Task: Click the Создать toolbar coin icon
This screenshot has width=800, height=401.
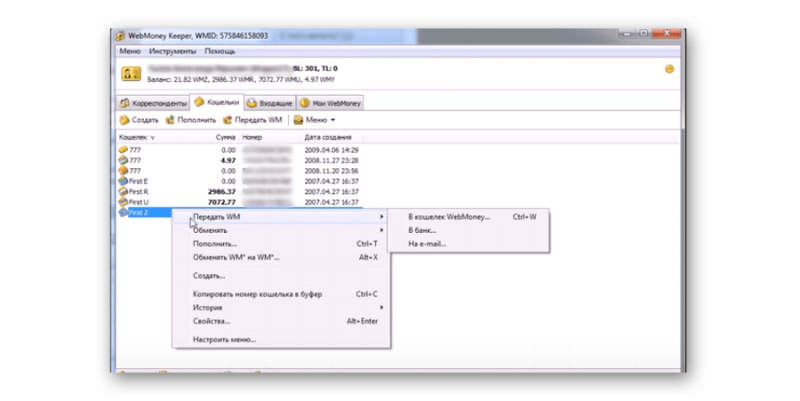Action: [x=124, y=120]
